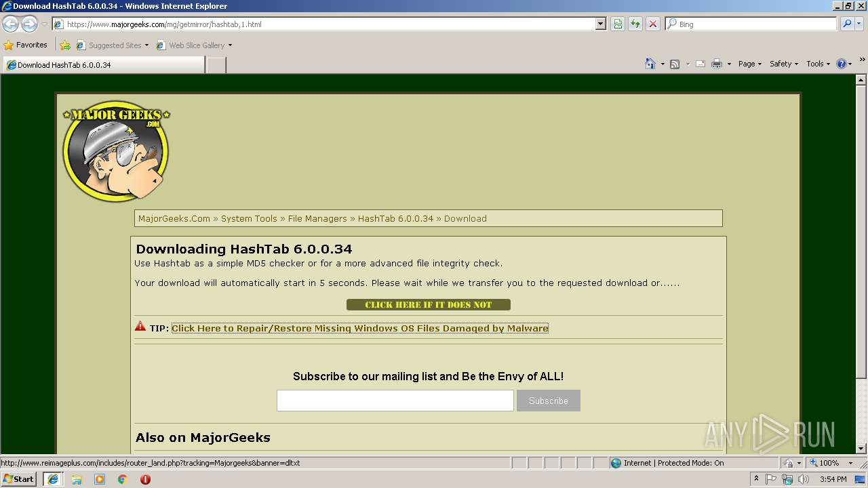
Task: Click the Refresh page icon
Action: tap(635, 24)
